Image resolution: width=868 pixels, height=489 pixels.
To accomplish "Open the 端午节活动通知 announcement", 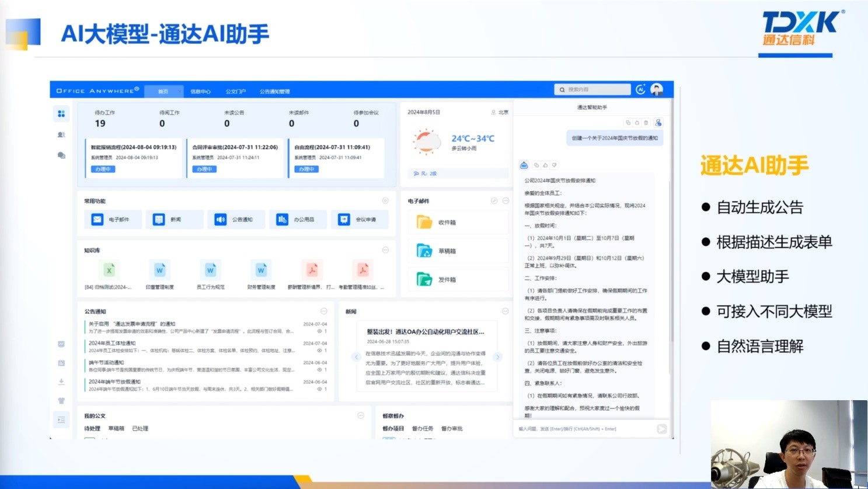I will coord(106,362).
